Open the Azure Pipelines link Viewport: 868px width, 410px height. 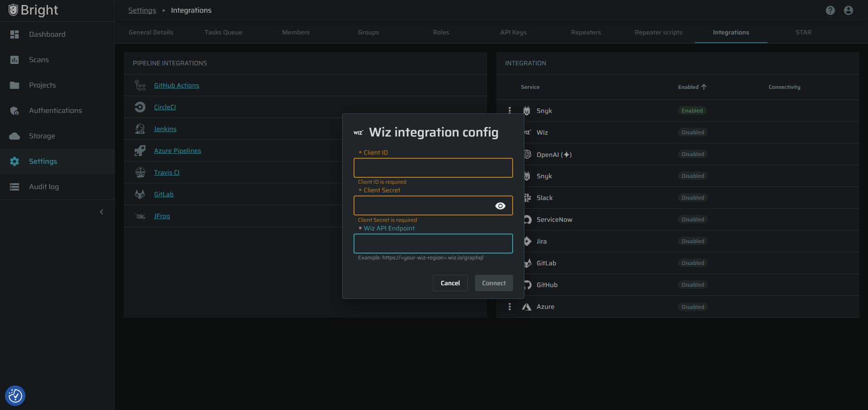(x=178, y=151)
